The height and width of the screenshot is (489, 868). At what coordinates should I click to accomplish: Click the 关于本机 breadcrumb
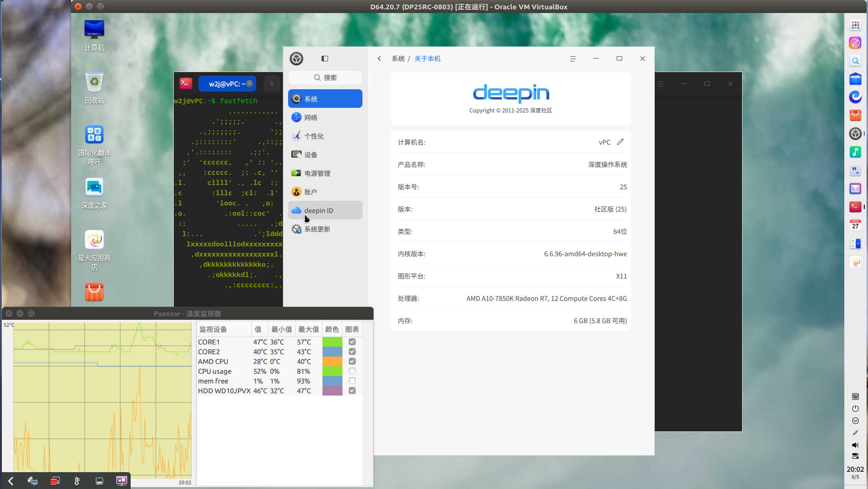tap(427, 59)
